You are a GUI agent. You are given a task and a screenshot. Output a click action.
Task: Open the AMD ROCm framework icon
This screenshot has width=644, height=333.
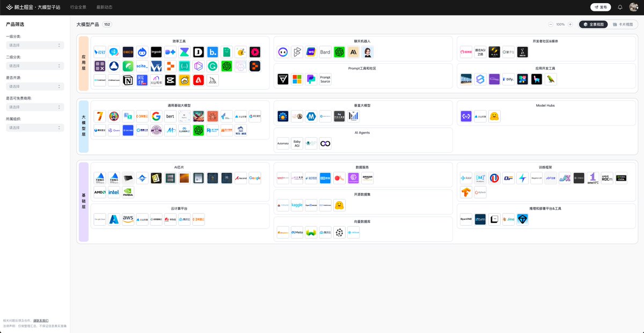point(607,178)
